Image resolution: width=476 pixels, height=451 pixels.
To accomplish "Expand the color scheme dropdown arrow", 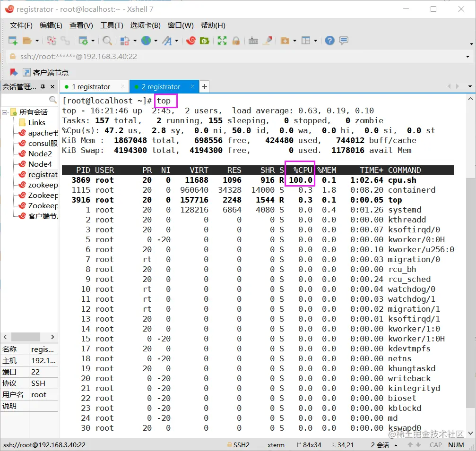I will click(135, 41).
